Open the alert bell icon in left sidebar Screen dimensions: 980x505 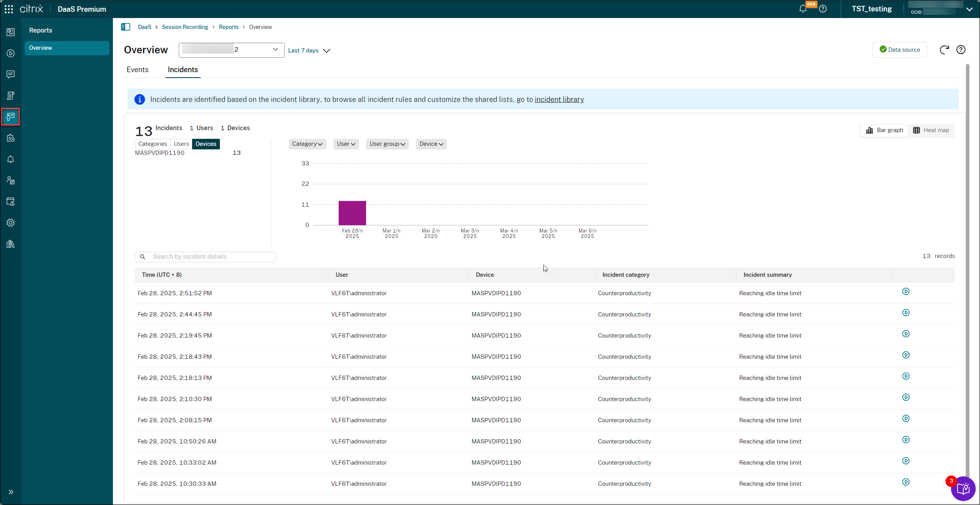click(11, 159)
